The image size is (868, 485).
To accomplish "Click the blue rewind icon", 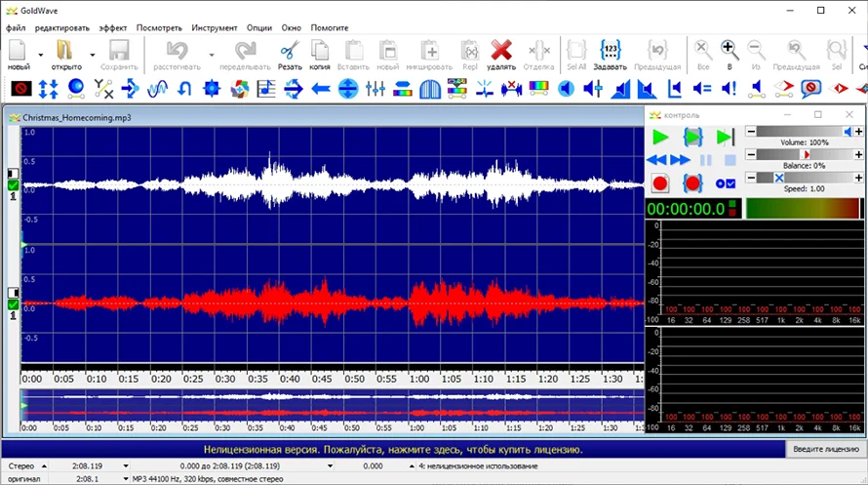I will [x=657, y=159].
